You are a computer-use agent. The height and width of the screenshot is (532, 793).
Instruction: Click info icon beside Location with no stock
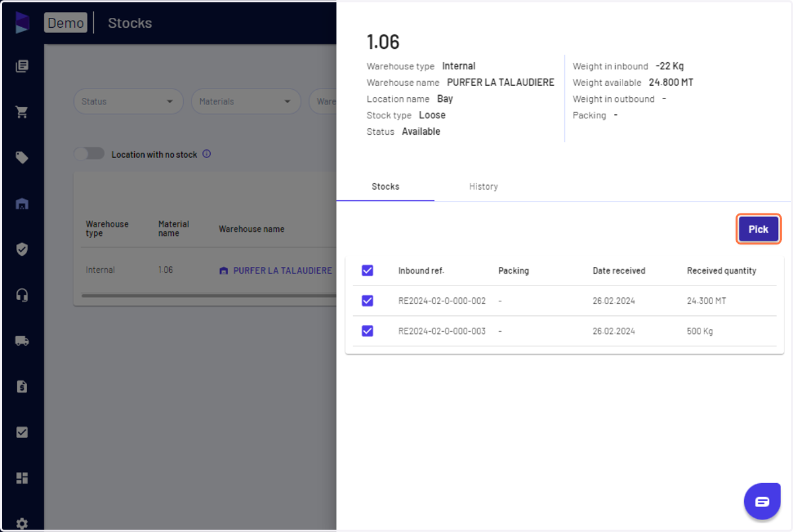[x=206, y=154]
